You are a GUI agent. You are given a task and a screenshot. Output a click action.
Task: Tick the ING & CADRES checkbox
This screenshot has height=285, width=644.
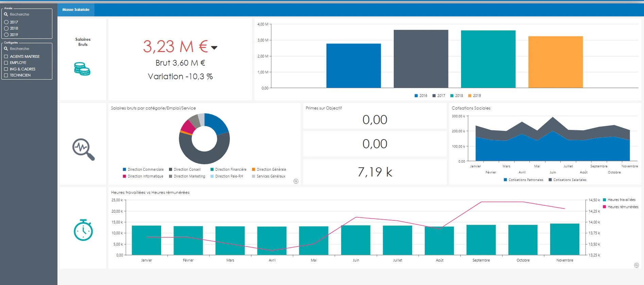pyautogui.click(x=6, y=69)
